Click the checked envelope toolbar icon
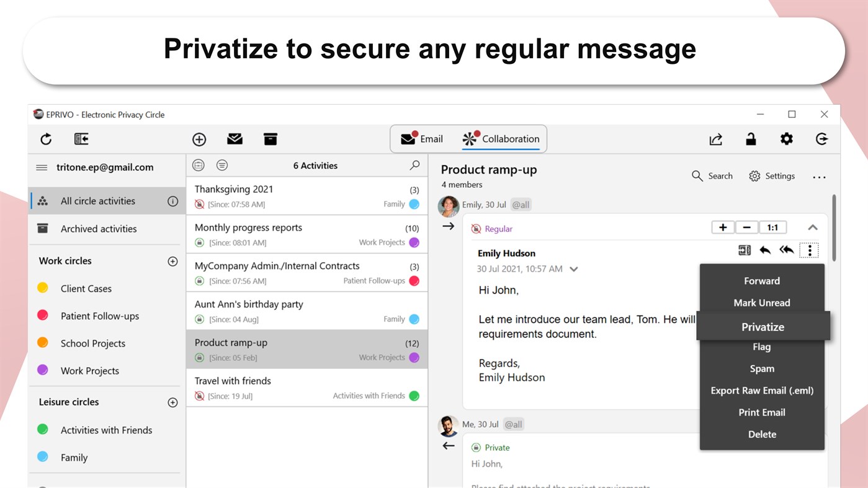 (x=235, y=139)
